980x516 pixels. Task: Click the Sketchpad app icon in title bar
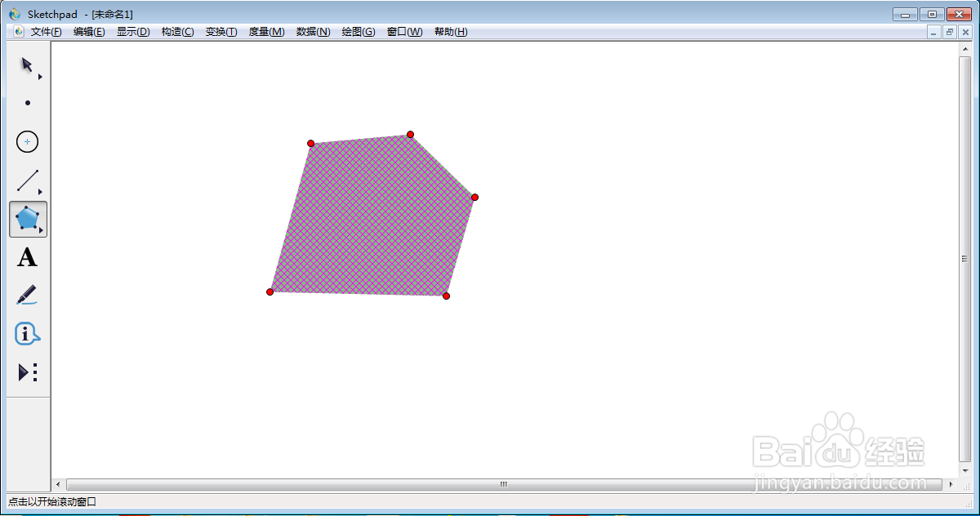(x=15, y=14)
